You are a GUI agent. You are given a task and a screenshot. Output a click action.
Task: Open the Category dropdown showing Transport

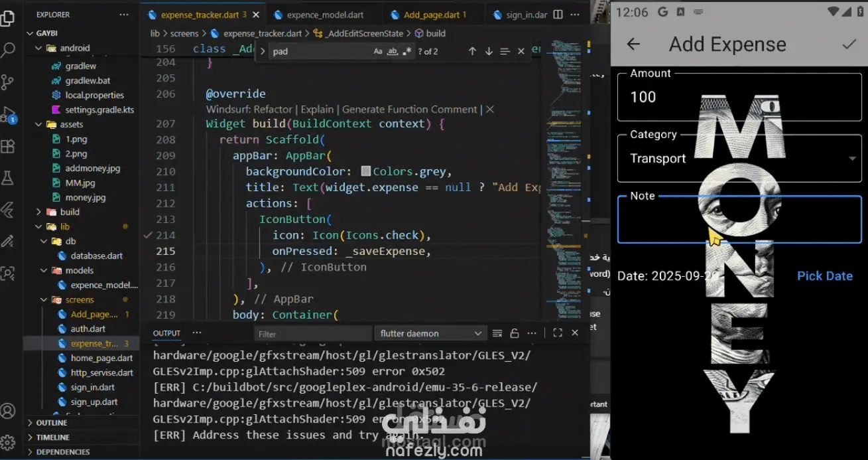(x=739, y=158)
